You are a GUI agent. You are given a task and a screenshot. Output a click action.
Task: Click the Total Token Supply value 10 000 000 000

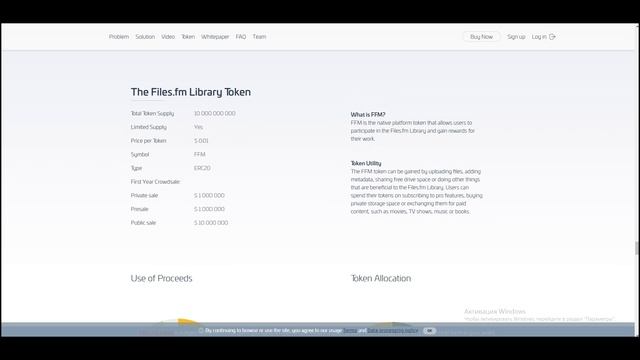215,113
